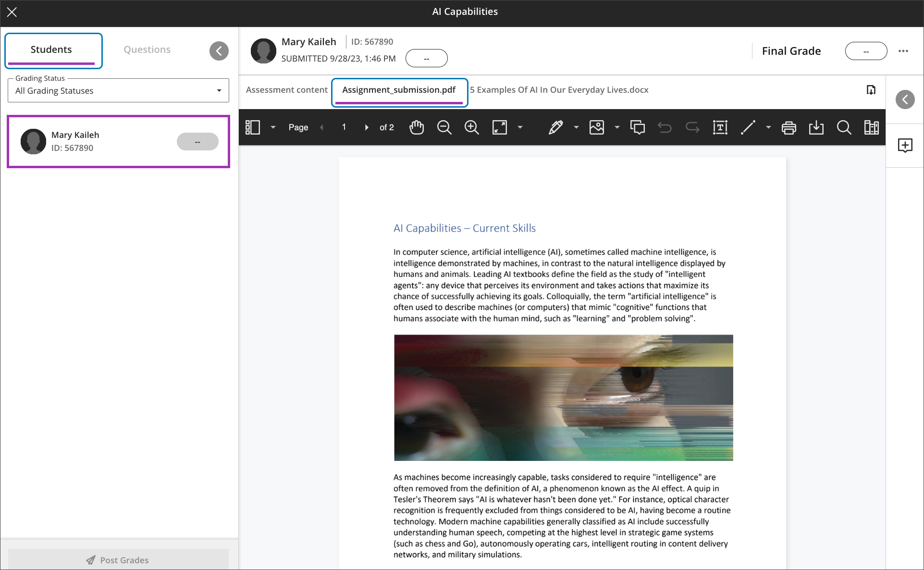Expand the Grading Status dropdown
Screen dimensions: 924x570
[x=118, y=91]
